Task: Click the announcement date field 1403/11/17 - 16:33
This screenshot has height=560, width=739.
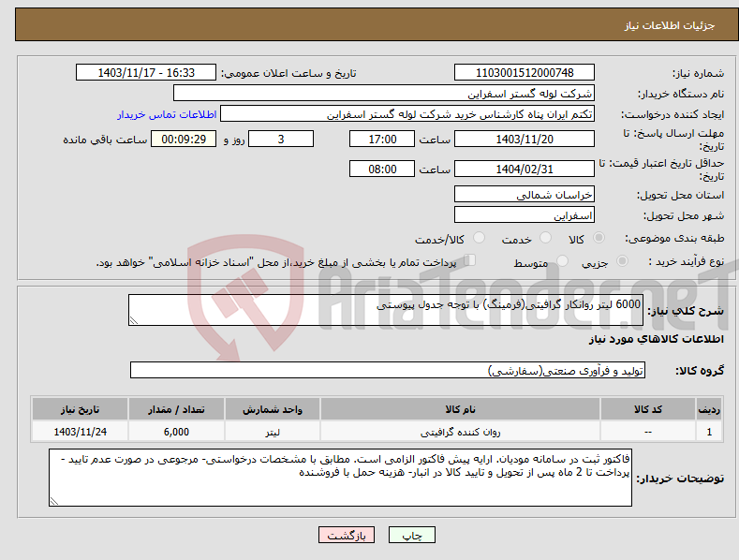Action: [x=146, y=73]
